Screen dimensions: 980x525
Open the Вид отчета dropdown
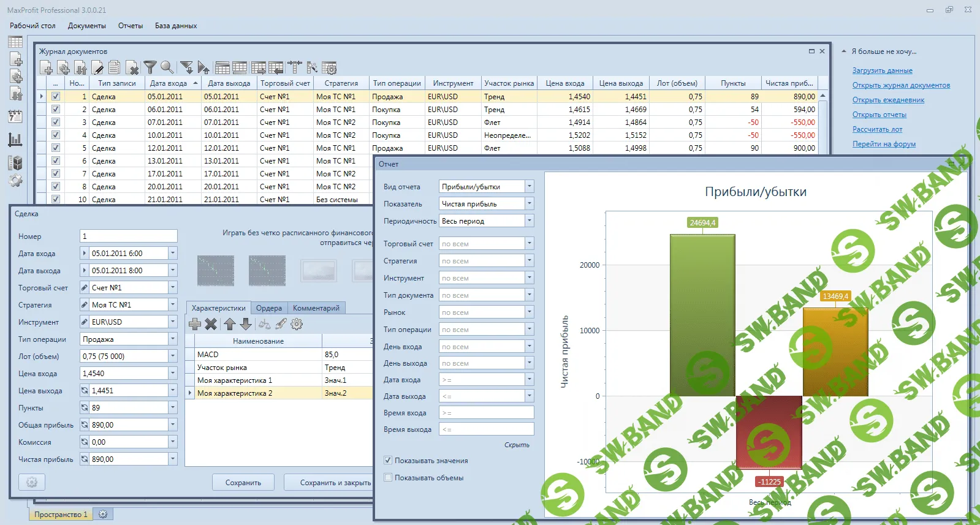tap(530, 186)
